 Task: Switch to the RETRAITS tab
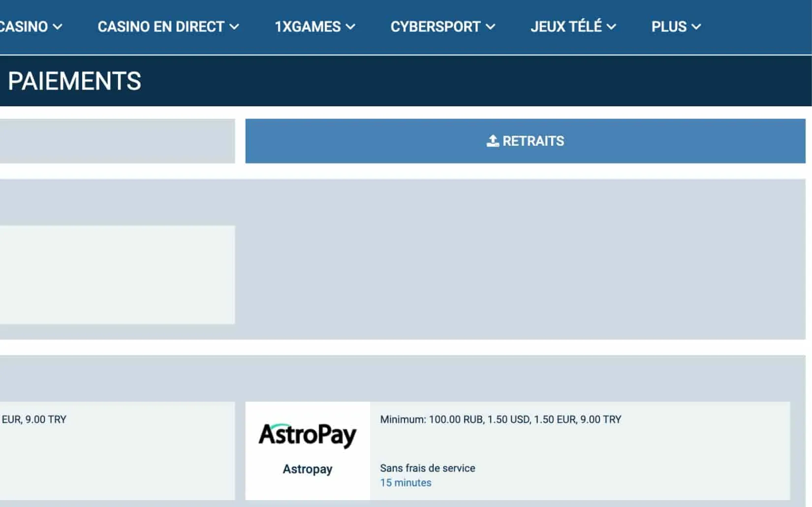[525, 141]
